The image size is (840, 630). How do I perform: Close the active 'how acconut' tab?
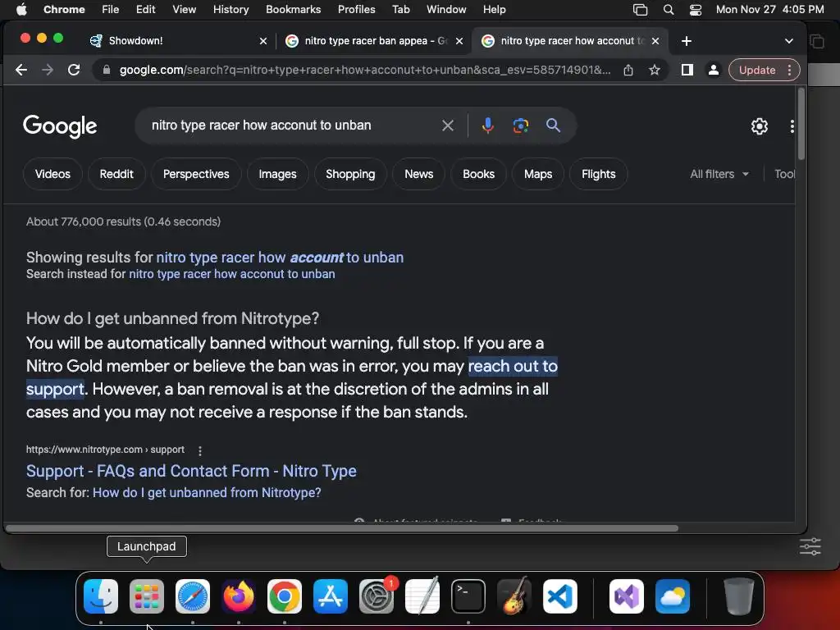[655, 41]
